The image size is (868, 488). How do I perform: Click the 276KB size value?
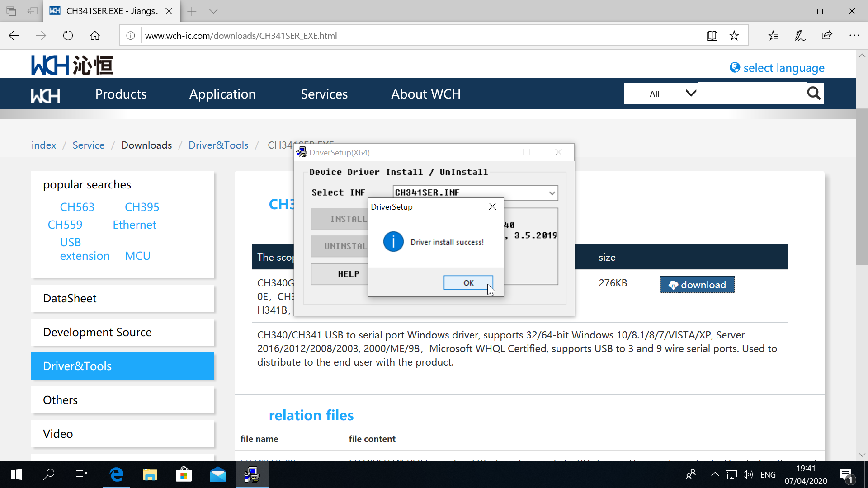[x=613, y=283]
